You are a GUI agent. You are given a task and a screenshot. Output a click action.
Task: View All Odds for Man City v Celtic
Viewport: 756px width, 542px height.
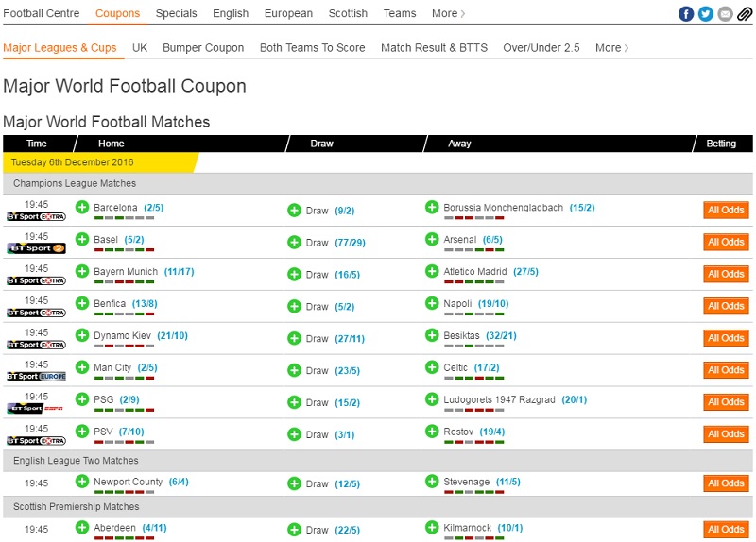click(726, 370)
